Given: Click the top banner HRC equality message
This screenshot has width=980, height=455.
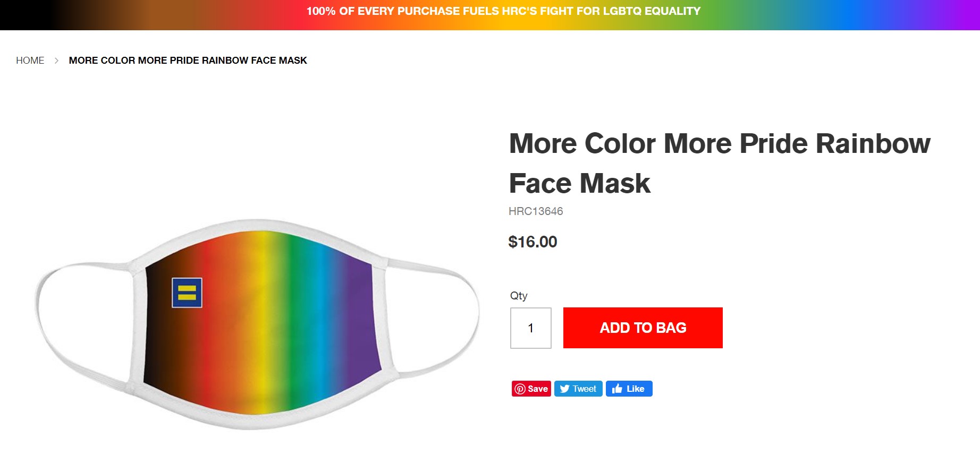Looking at the screenshot, I should (x=503, y=11).
